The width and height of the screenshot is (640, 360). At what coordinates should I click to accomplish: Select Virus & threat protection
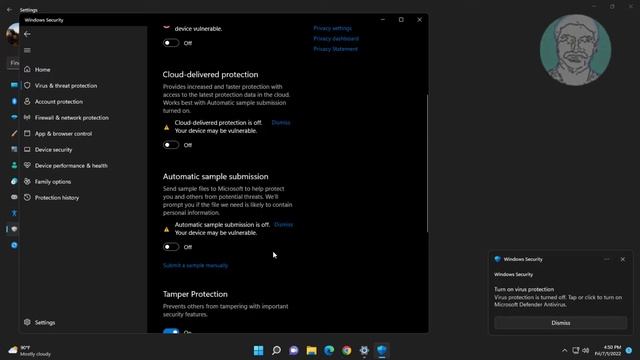point(66,86)
